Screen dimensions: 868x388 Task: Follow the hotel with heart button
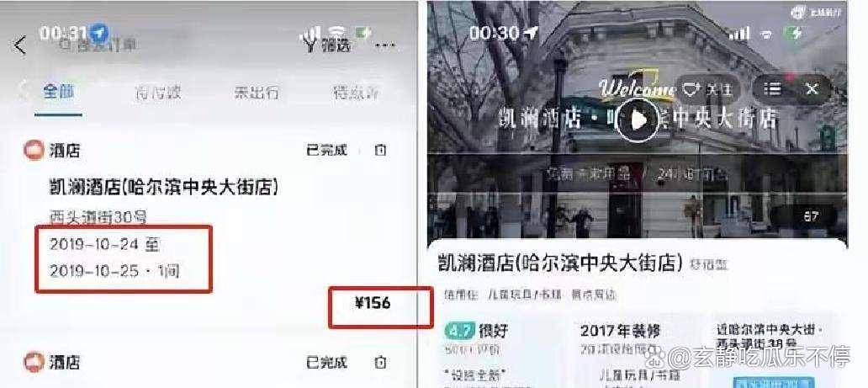pyautogui.click(x=707, y=90)
